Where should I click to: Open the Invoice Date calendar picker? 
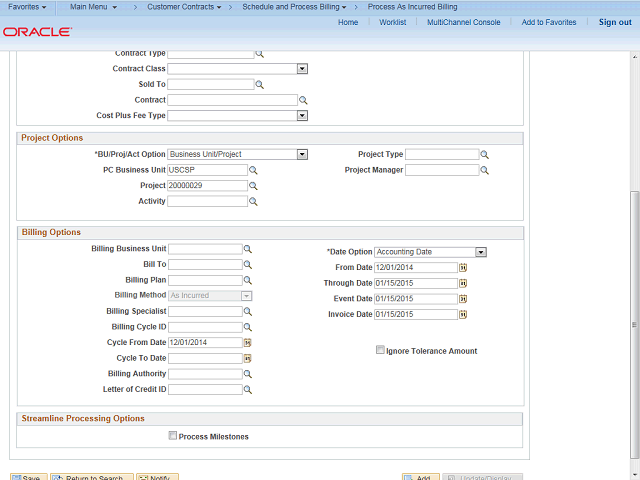(463, 314)
